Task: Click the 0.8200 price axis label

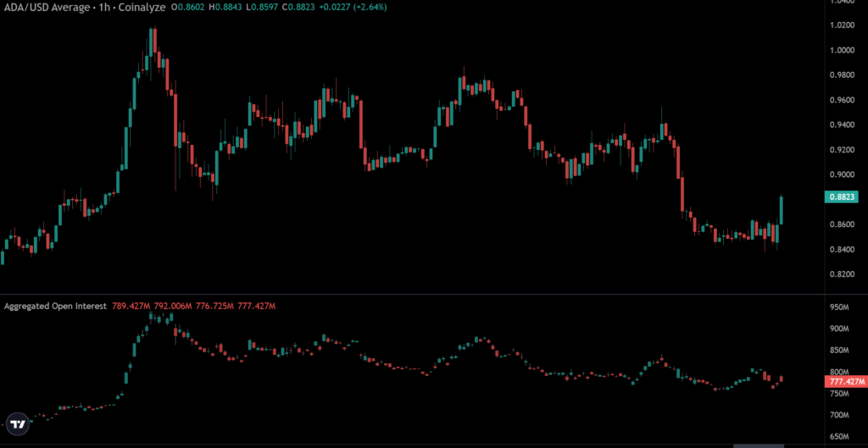Action: click(x=842, y=274)
